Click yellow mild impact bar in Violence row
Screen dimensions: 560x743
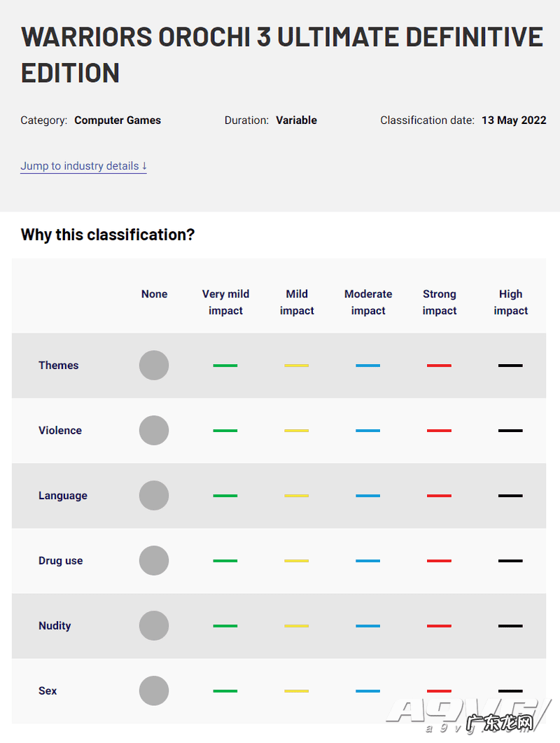(x=296, y=431)
